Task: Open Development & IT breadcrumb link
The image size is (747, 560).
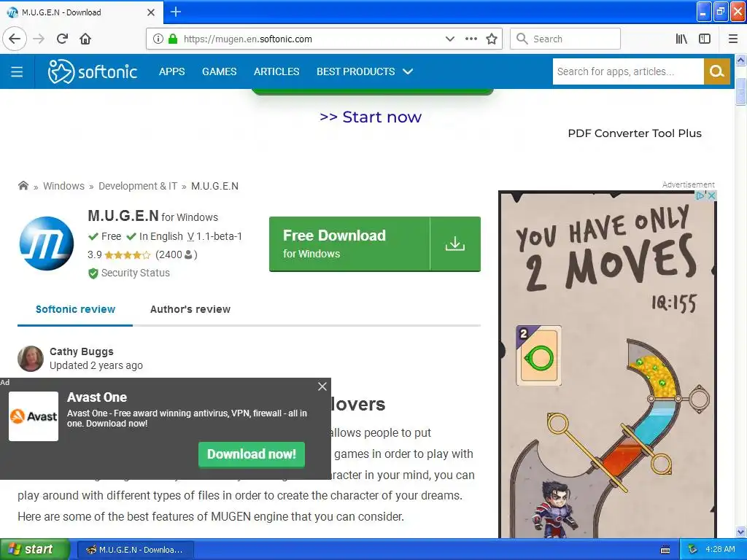Action: [x=138, y=186]
